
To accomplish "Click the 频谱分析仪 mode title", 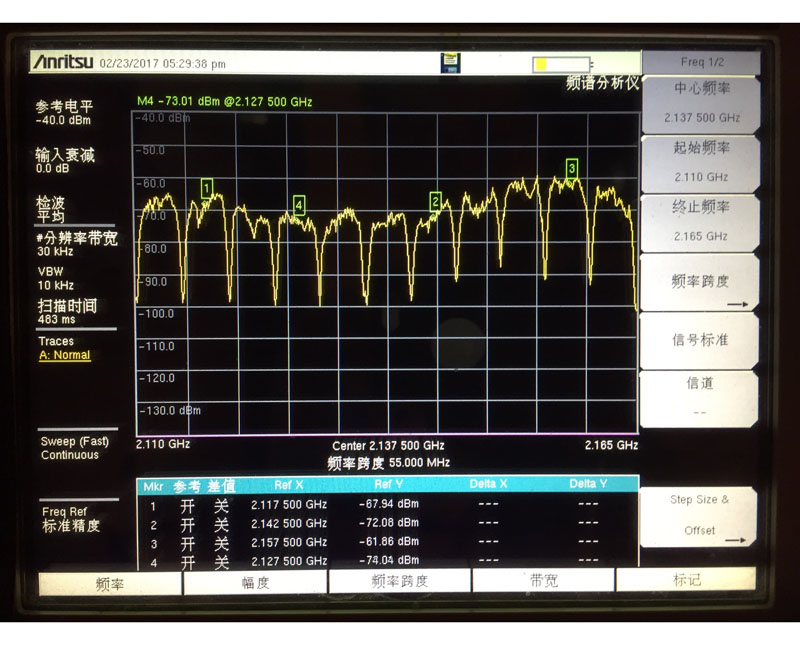I will coord(602,82).
